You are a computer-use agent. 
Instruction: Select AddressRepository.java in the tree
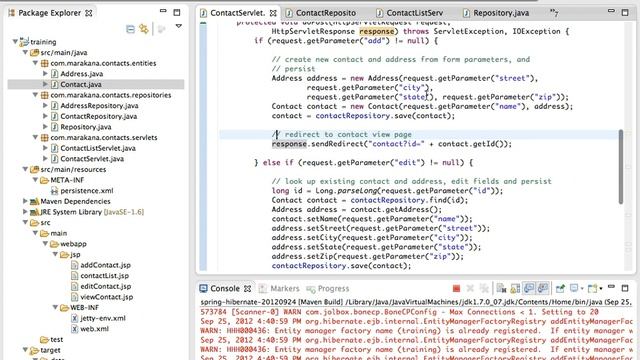(x=99, y=105)
